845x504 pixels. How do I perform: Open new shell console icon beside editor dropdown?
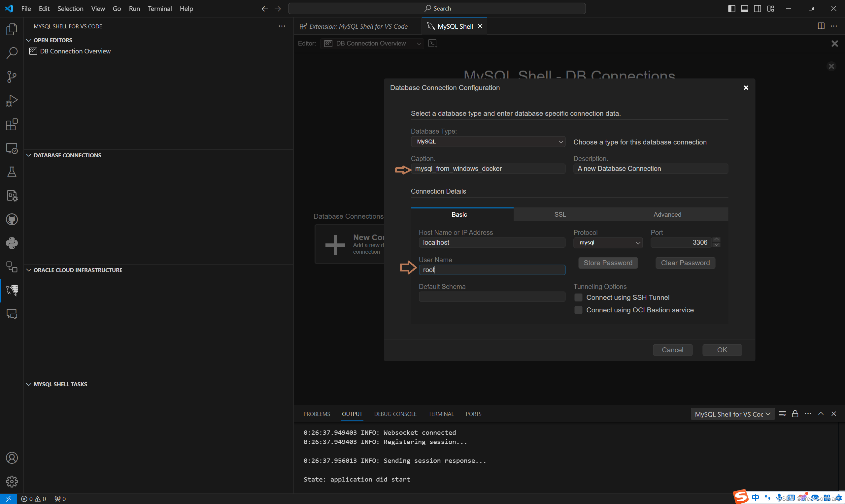point(432,43)
